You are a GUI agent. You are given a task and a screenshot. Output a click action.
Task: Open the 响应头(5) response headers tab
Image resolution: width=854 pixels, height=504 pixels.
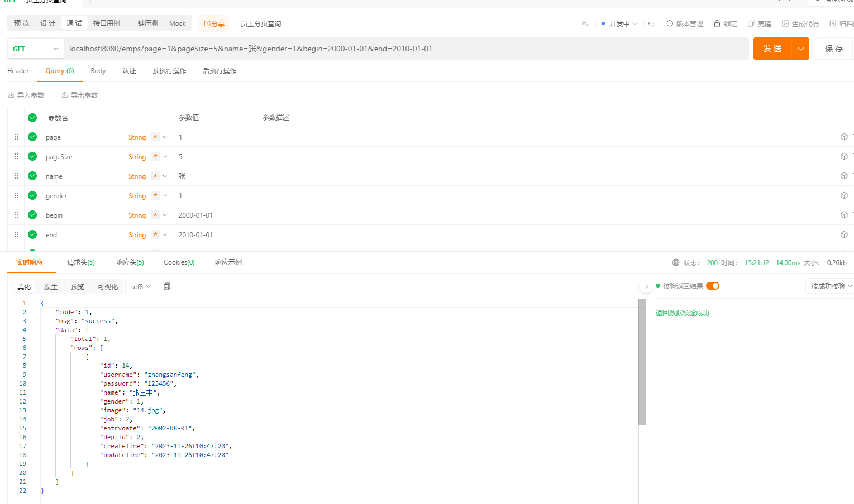click(x=130, y=262)
